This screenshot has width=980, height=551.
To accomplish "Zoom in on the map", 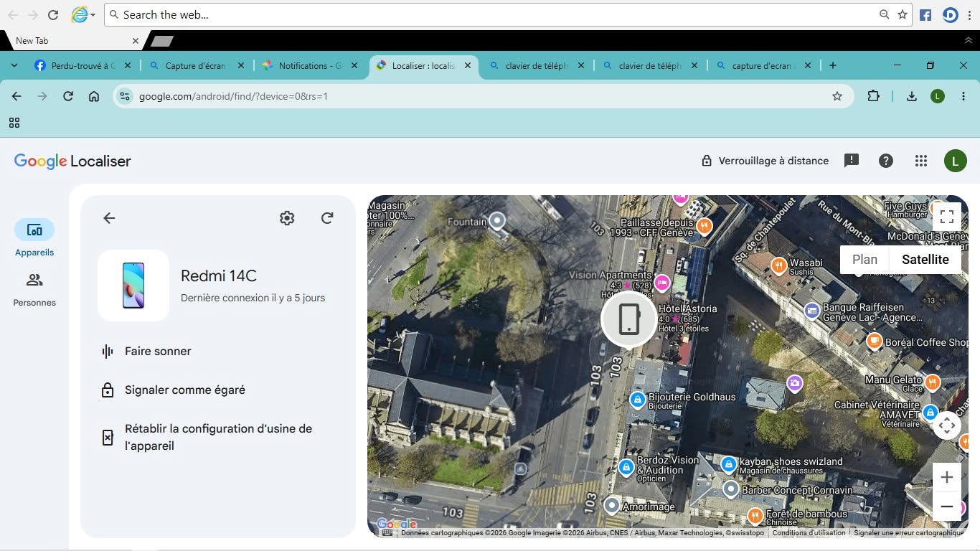I will point(946,477).
